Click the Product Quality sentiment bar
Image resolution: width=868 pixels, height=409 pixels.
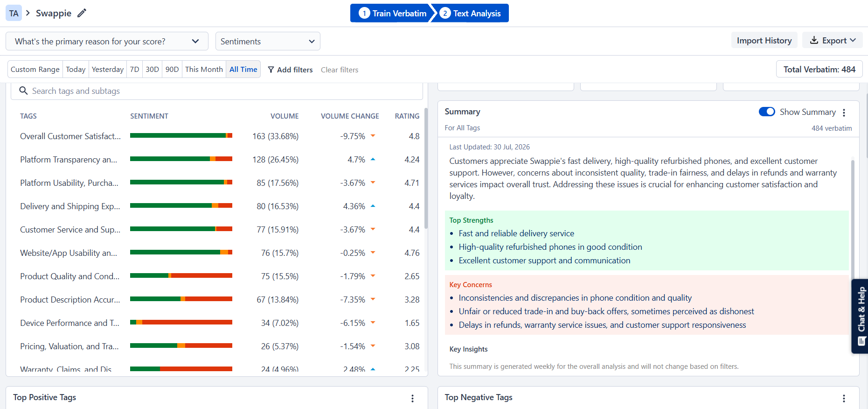[x=181, y=275]
